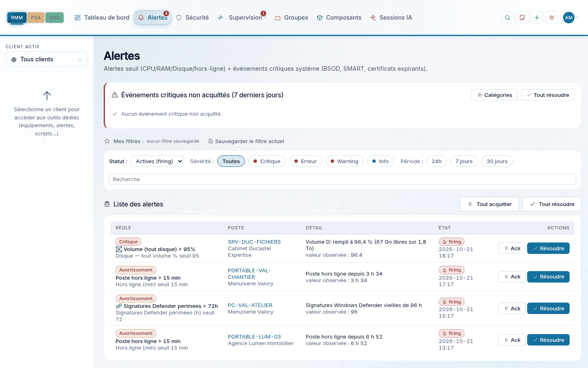Click the warning triangle icon of critical events
This screenshot has height=368, width=588.
coord(115,95)
